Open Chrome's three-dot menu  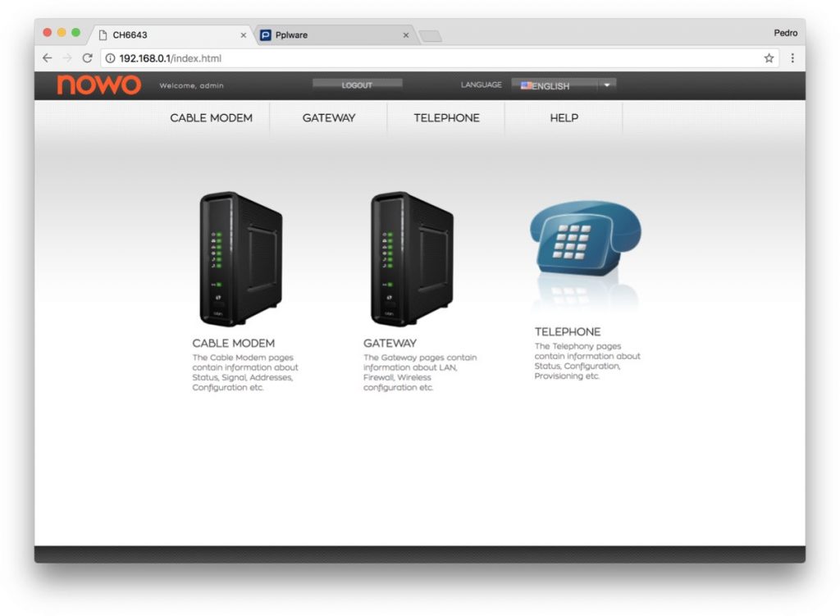click(792, 58)
